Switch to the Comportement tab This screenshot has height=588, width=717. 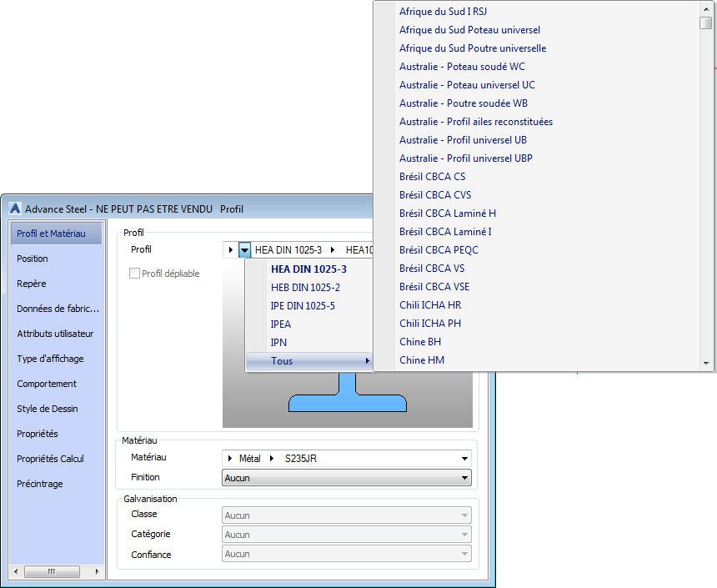47,384
